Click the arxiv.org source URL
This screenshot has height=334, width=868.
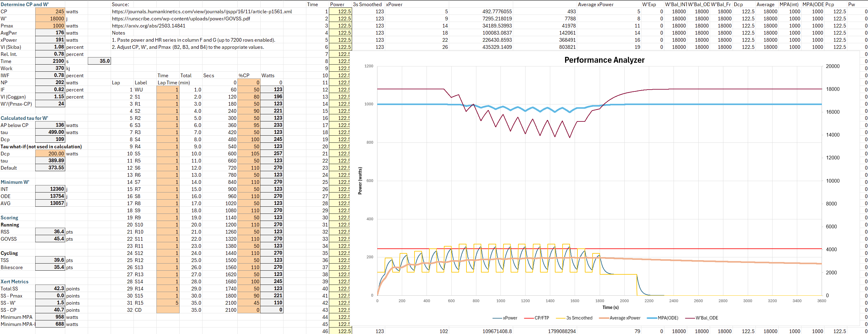(x=148, y=26)
